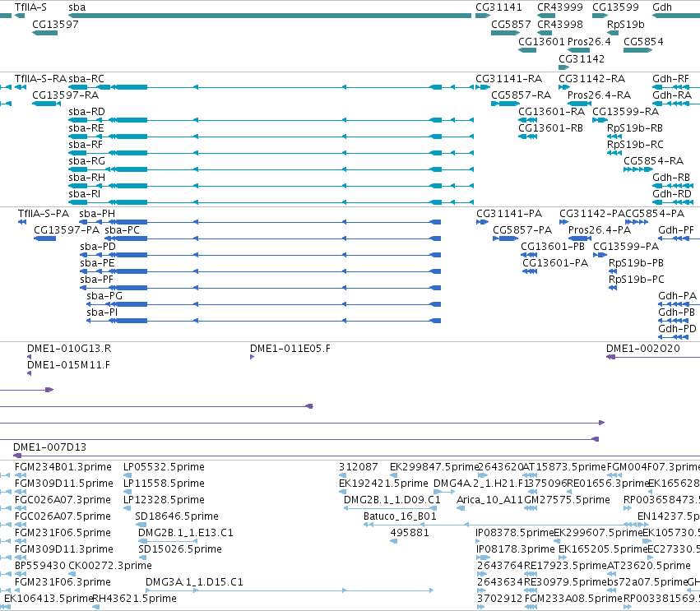Click transcript label TfIIA-S-RA
This screenshot has height=611, width=700.
point(40,79)
